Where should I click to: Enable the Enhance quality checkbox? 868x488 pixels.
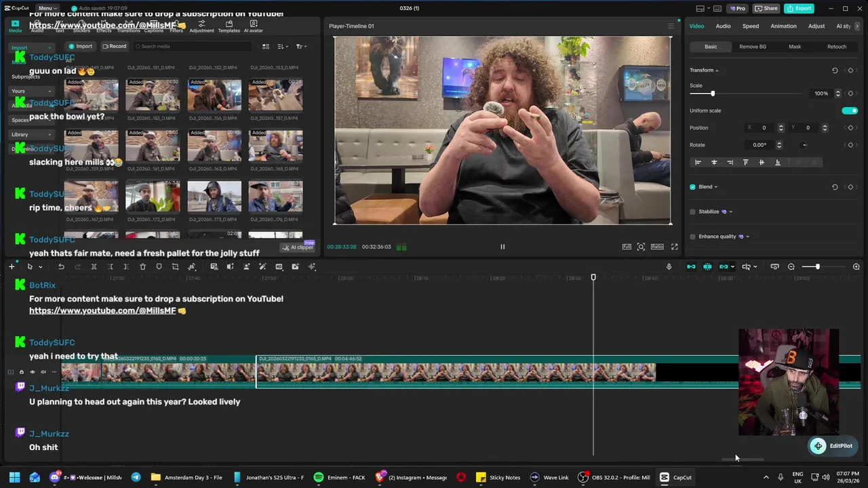click(692, 237)
